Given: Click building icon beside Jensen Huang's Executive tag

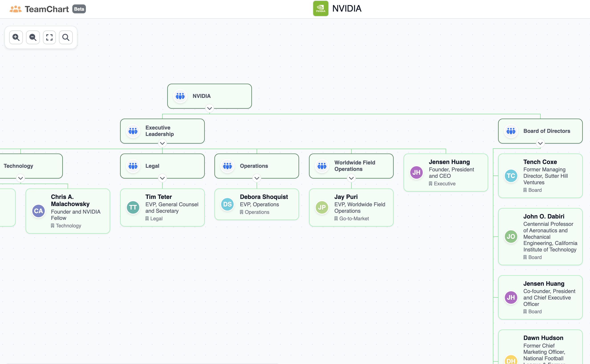Looking at the screenshot, I should pos(431,184).
